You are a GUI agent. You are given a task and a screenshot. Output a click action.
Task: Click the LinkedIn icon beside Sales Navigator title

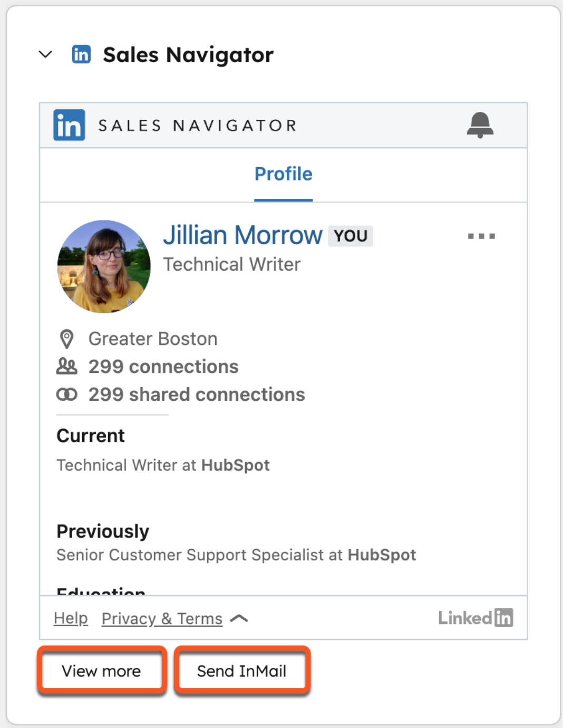81,54
